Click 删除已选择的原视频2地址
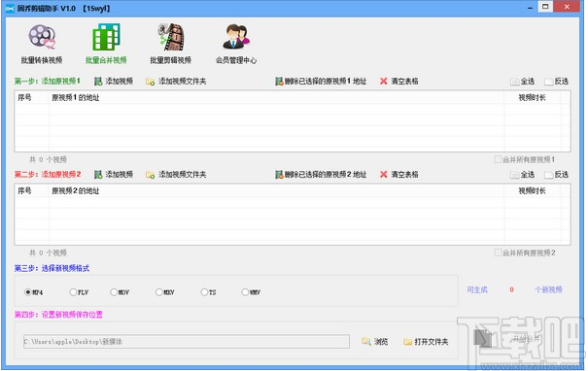588x371 pixels. point(321,174)
